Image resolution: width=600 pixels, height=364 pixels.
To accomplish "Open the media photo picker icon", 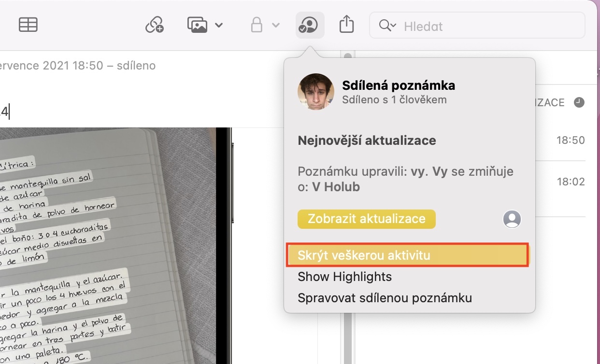I will 197,25.
